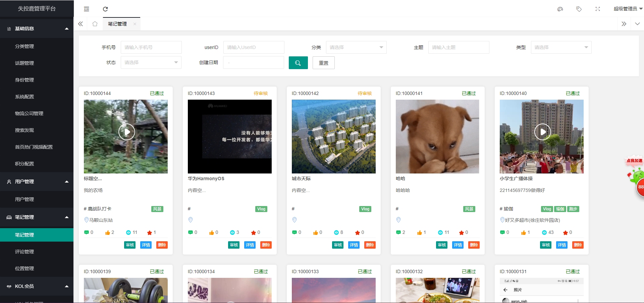Viewport: 644px width, 303px height.
Task: Click 详情 on note ID:10000144
Action: [146, 245]
